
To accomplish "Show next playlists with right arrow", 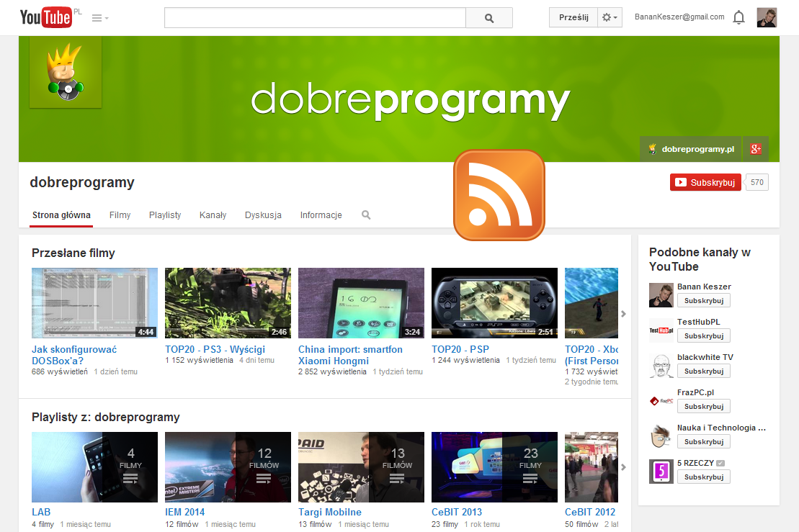I will (623, 466).
